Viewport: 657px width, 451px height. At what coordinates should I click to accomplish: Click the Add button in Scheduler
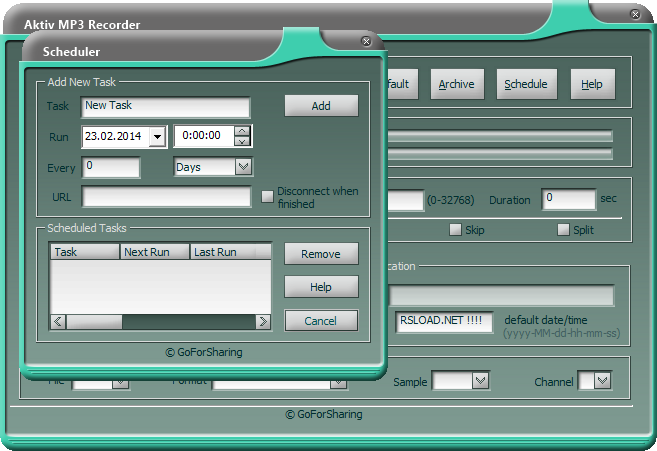point(321,106)
